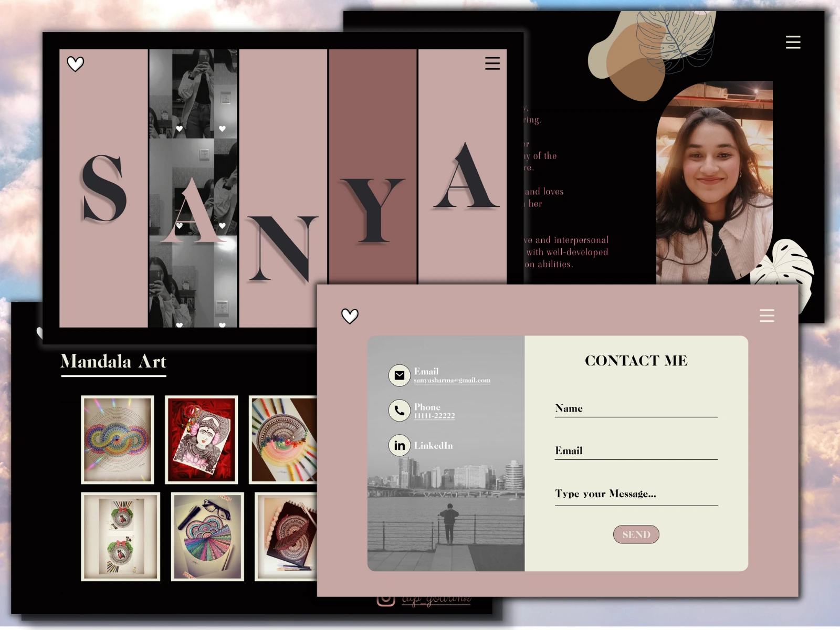The image size is (840, 630).
Task: Click the smiling portrait photo
Action: point(714,183)
